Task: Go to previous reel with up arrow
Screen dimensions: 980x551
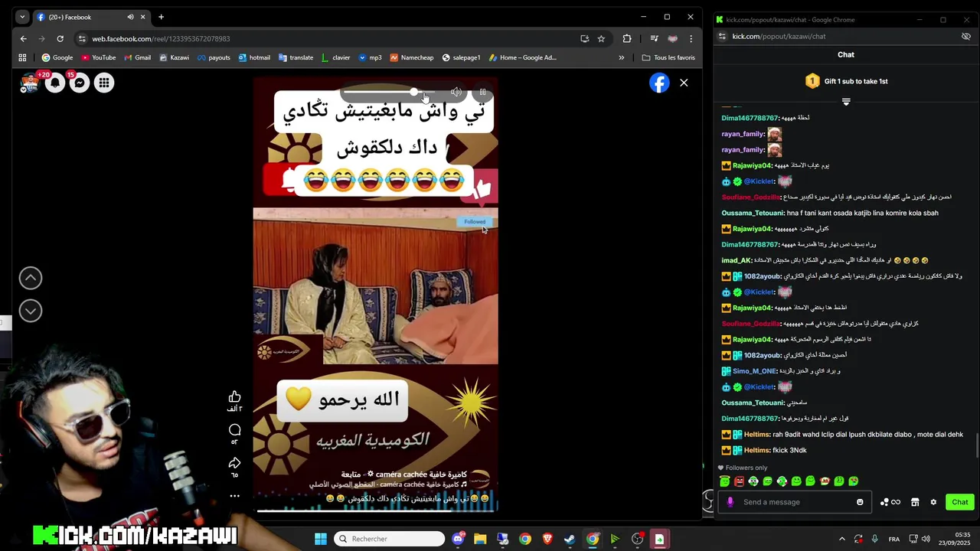Action: click(x=31, y=278)
